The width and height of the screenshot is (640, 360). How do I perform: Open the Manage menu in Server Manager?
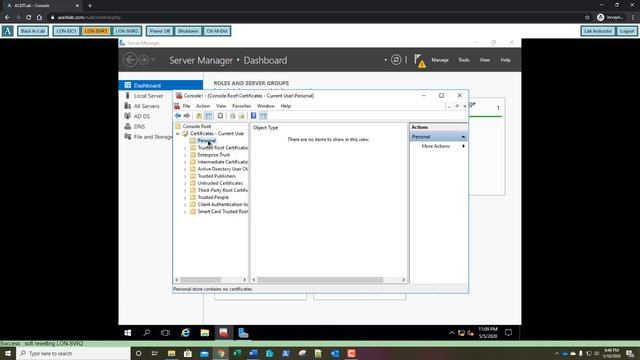point(440,60)
